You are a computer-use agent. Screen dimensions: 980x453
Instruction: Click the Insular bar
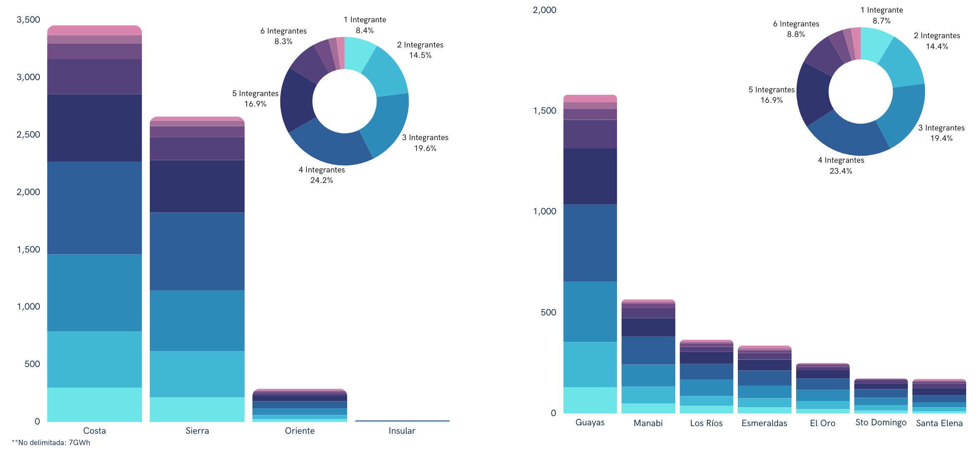pyautogui.click(x=402, y=421)
